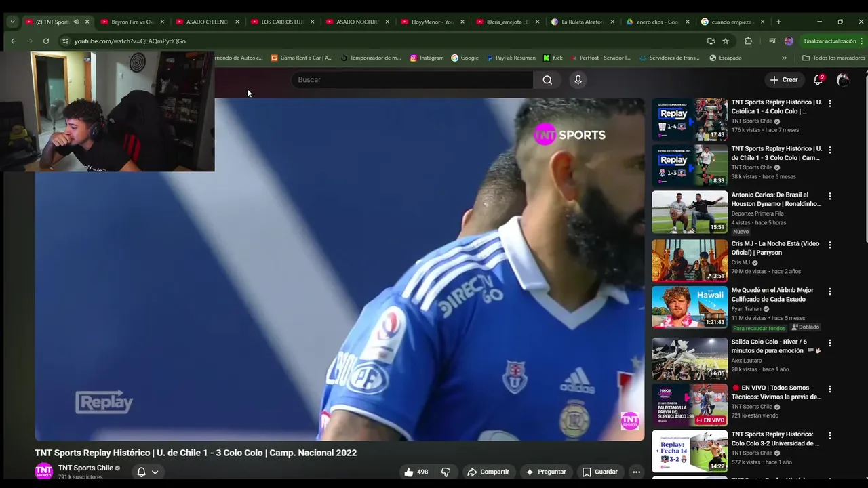Open the TNT Sports Chile channel name link
The image size is (868, 488).
click(x=85, y=468)
